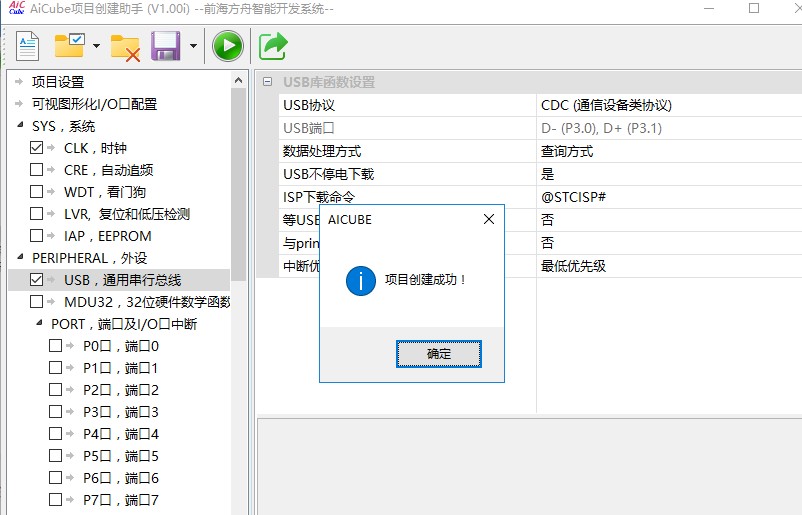The width and height of the screenshot is (802, 515).
Task: Click the arrow icon beside LVR item
Action: (51, 213)
